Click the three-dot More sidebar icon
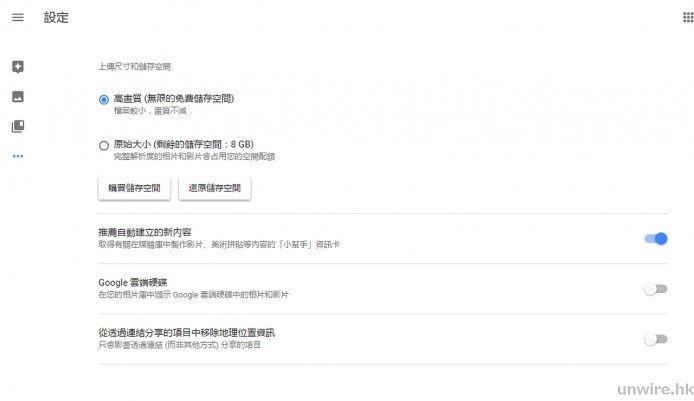Image resolution: width=694 pixels, height=401 pixels. coord(17,156)
